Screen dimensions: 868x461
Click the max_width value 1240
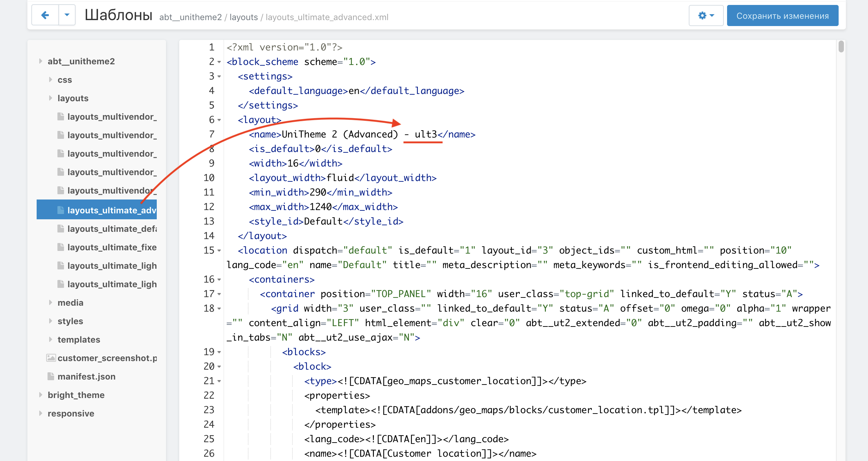pyautogui.click(x=320, y=207)
